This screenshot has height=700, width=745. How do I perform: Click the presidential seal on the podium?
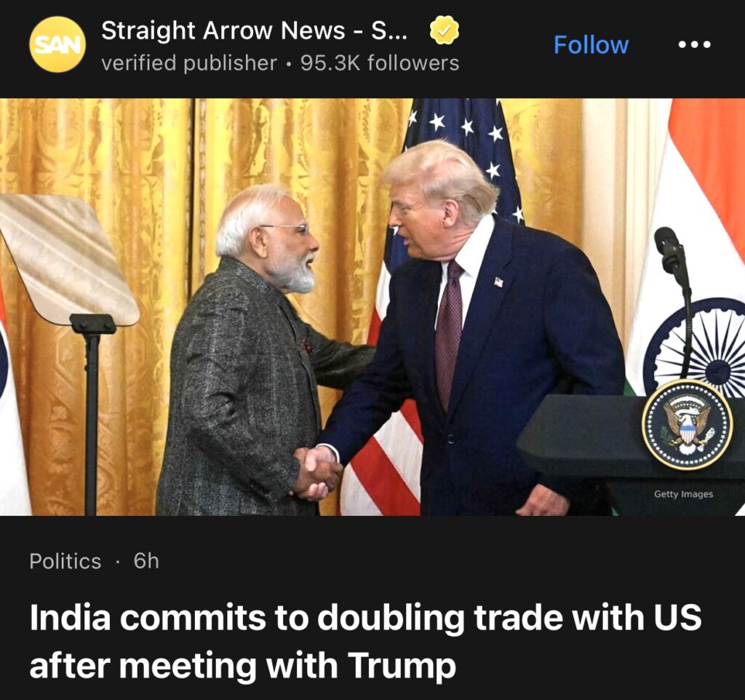687,424
